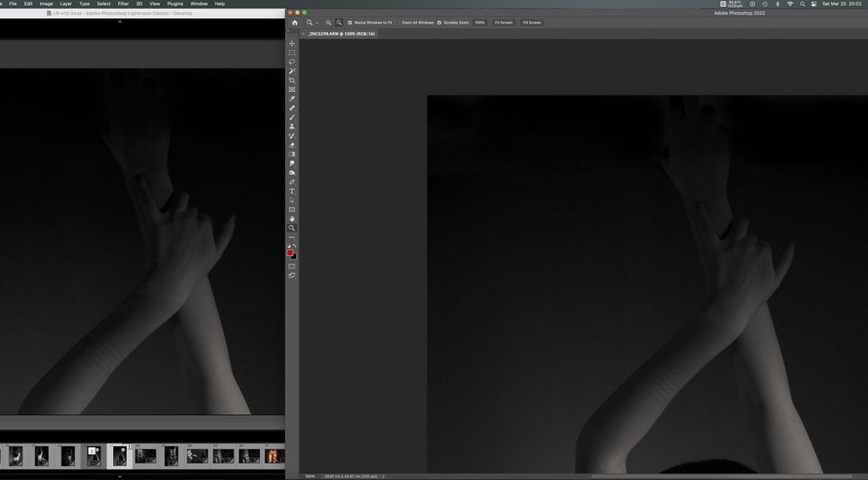
Task: Select the Rectangle shape tool
Action: click(x=292, y=209)
